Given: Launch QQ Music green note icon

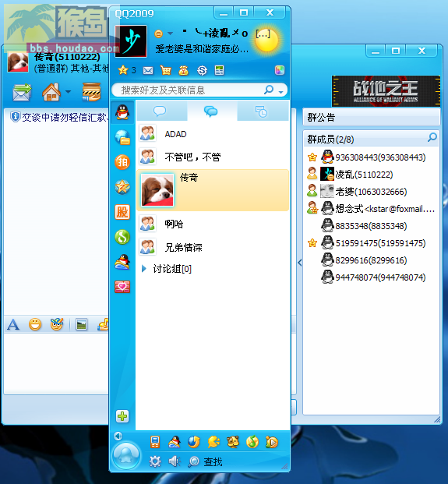Looking at the screenshot, I should tap(252, 442).
